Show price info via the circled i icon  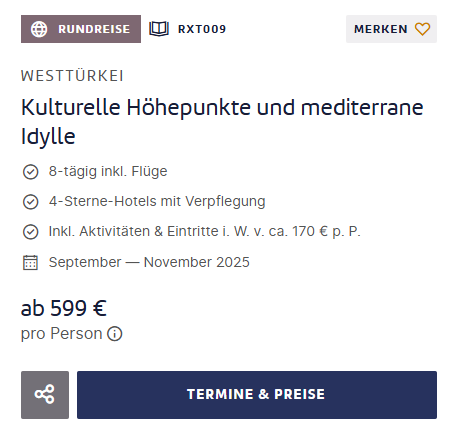pyautogui.click(x=115, y=333)
